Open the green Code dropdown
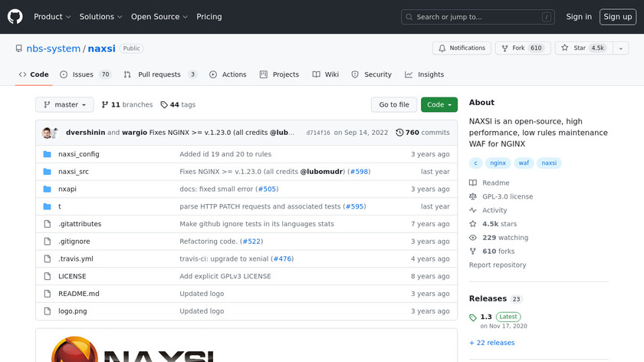Screen dimensions: 644x362 [x=439, y=105]
